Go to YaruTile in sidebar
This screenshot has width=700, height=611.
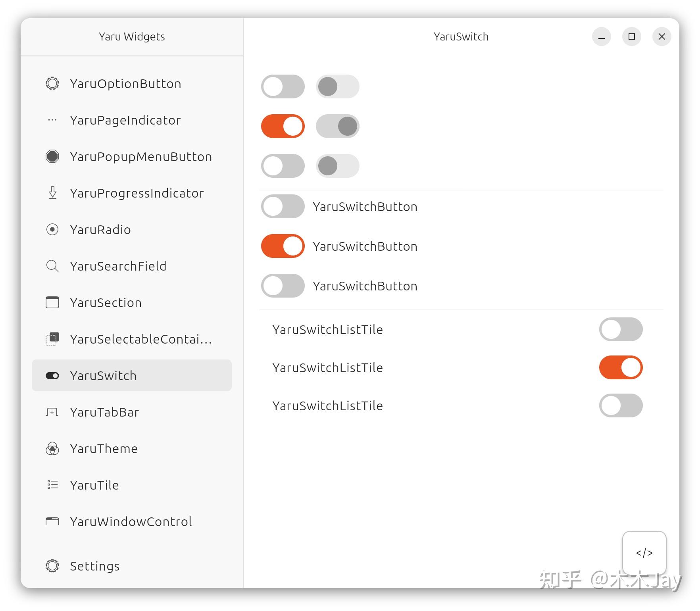coord(94,485)
